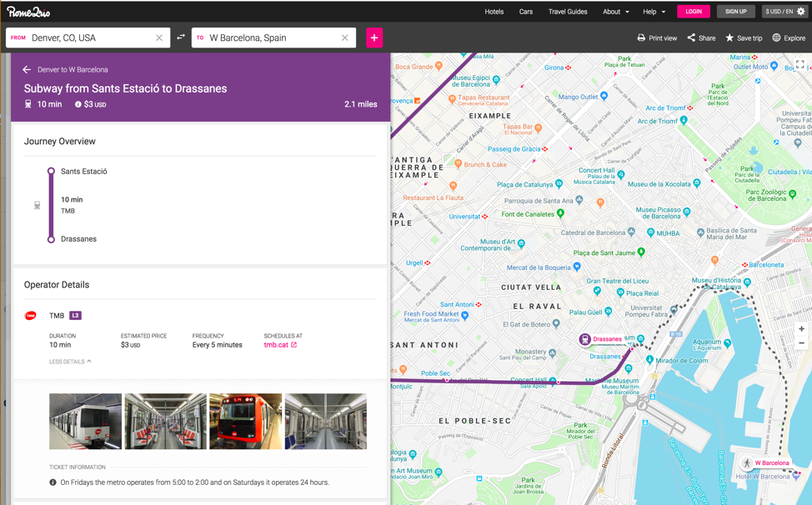The image size is (812, 505).
Task: Add another destination with pink plus button
Action: pyautogui.click(x=374, y=37)
